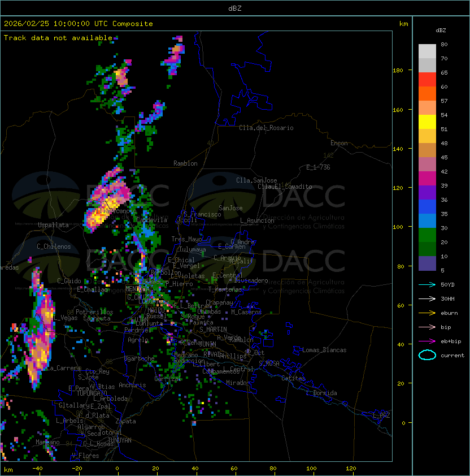
Task: Click the 'Potrerillos' map label
Action: point(94,312)
